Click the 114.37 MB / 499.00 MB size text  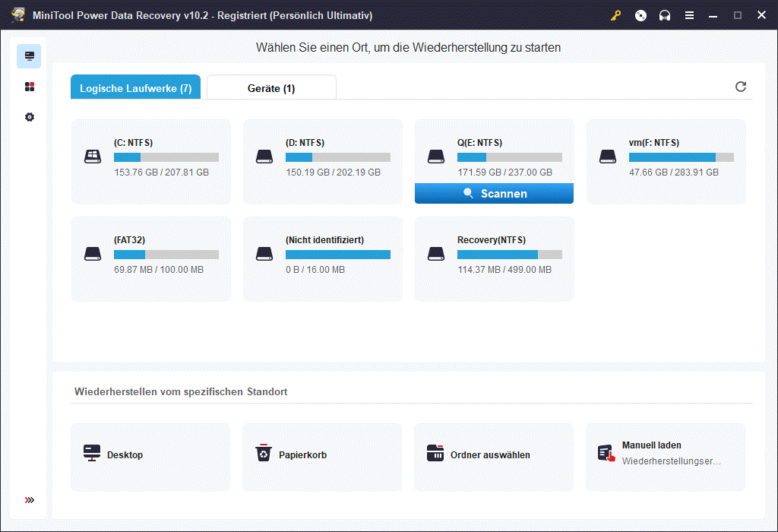[504, 270]
